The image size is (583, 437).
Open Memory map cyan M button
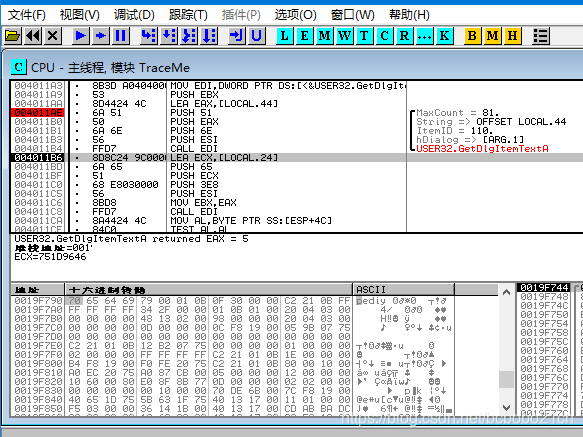pyautogui.click(x=325, y=36)
